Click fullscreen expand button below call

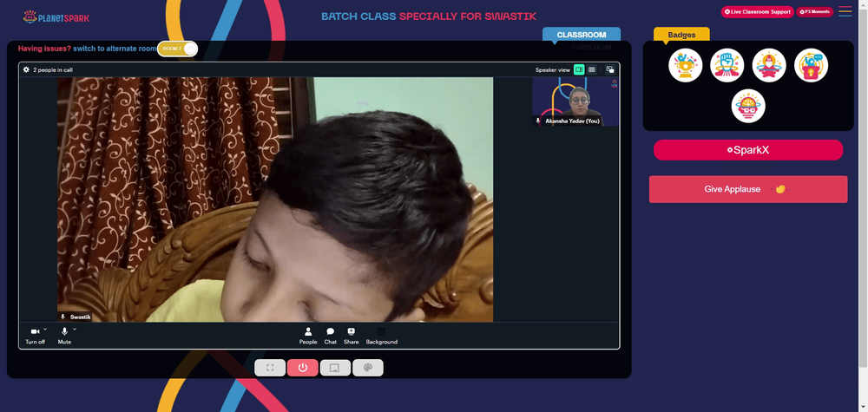270,368
